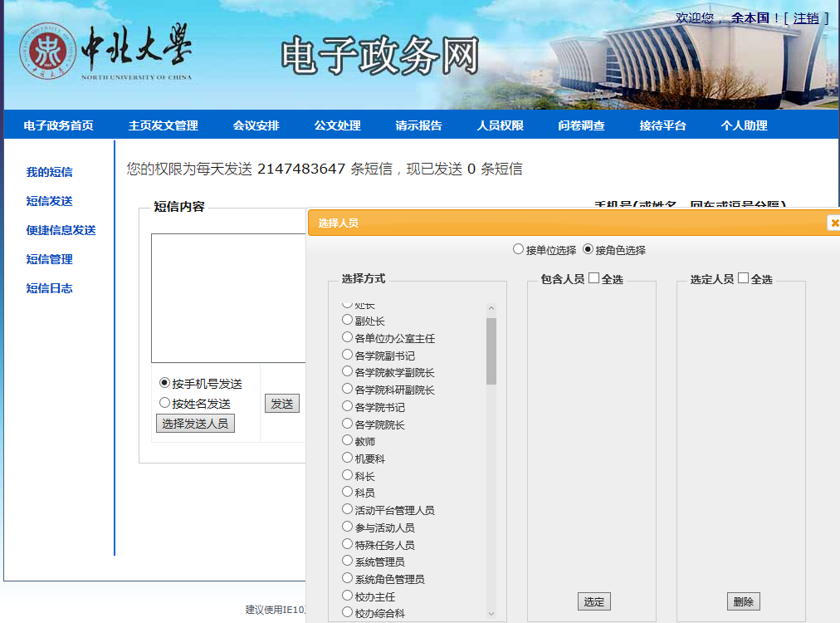This screenshot has height=623, width=840.
Task: Check 全选 box under 选定人员
Action: click(743, 279)
